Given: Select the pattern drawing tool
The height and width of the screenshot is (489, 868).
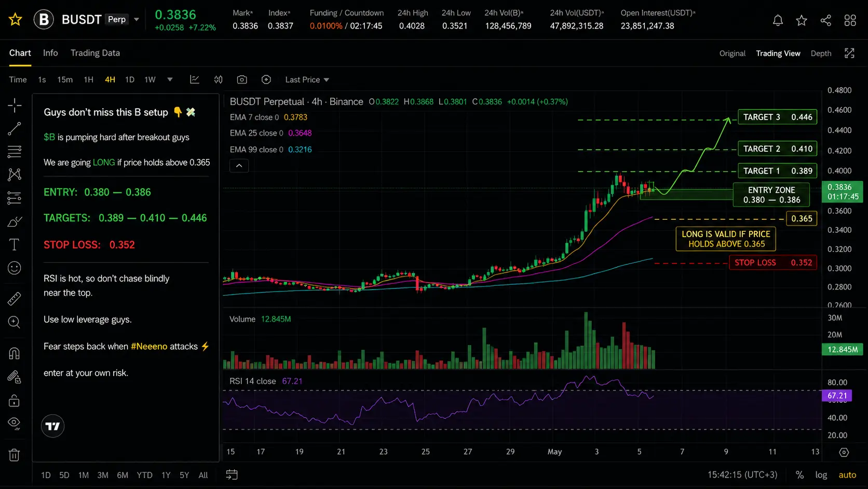Looking at the screenshot, I should coord(15,174).
